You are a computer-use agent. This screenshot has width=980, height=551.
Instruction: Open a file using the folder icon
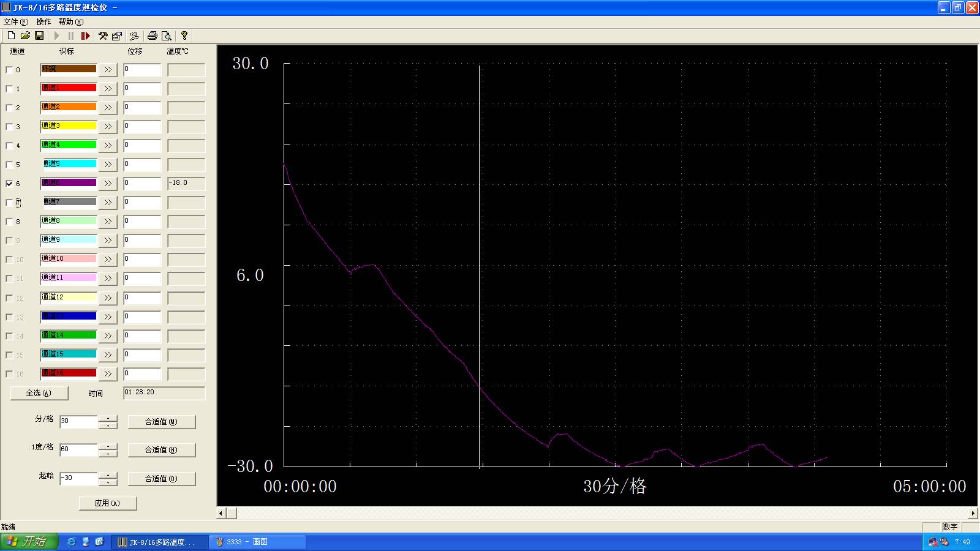pos(25,36)
